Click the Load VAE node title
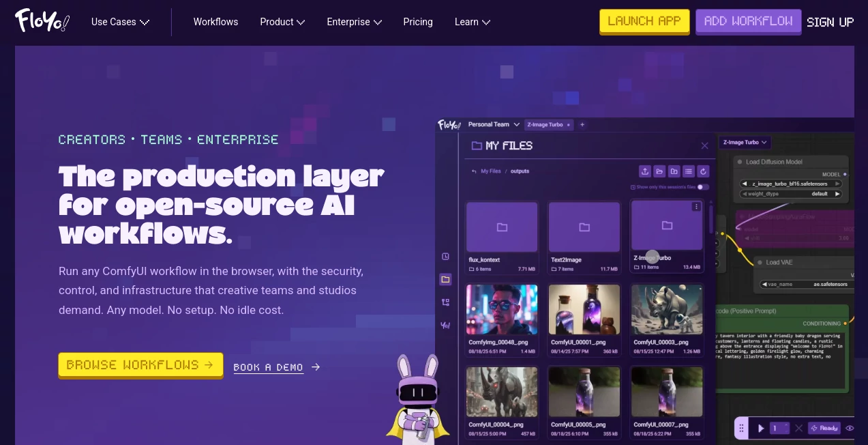This screenshot has width=868, height=445. pyautogui.click(x=779, y=262)
